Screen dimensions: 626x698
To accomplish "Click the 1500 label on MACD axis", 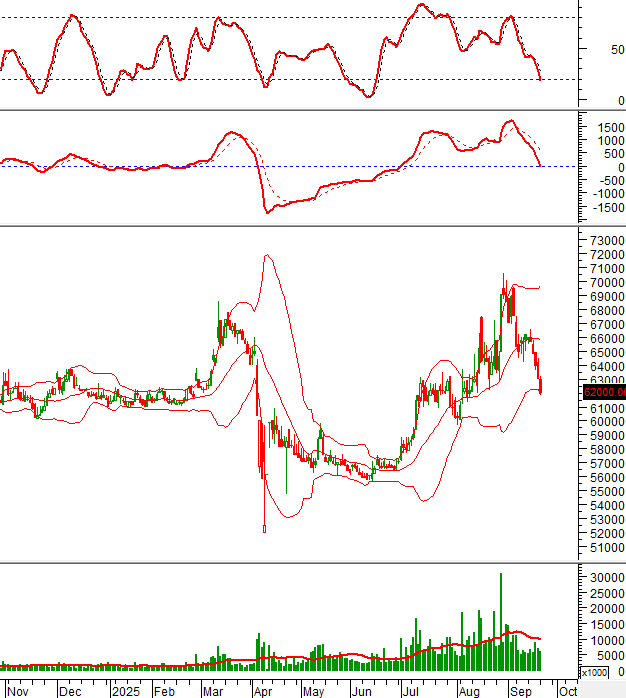I will (x=611, y=128).
